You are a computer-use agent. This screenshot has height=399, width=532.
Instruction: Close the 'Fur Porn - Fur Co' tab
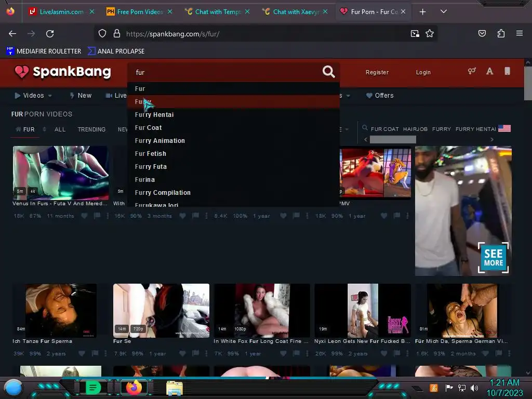pyautogui.click(x=403, y=11)
